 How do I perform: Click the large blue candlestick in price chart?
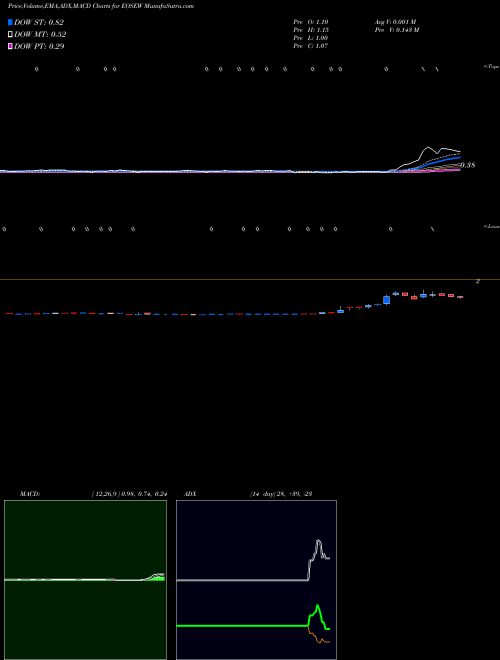[386, 300]
